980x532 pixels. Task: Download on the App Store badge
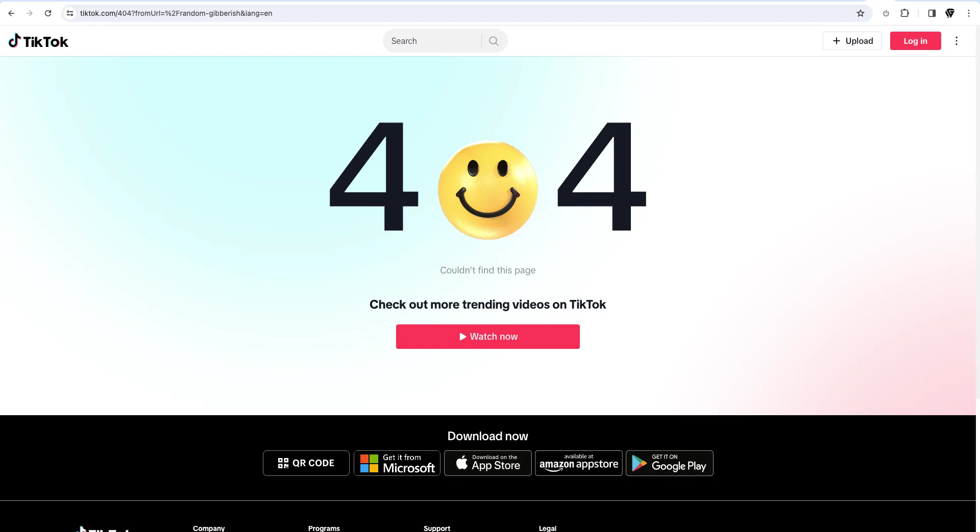pos(488,463)
